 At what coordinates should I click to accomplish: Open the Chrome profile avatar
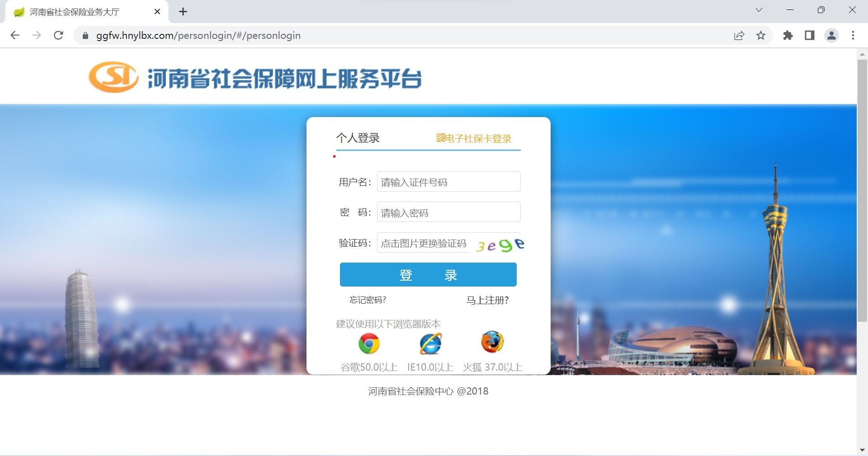[x=831, y=35]
